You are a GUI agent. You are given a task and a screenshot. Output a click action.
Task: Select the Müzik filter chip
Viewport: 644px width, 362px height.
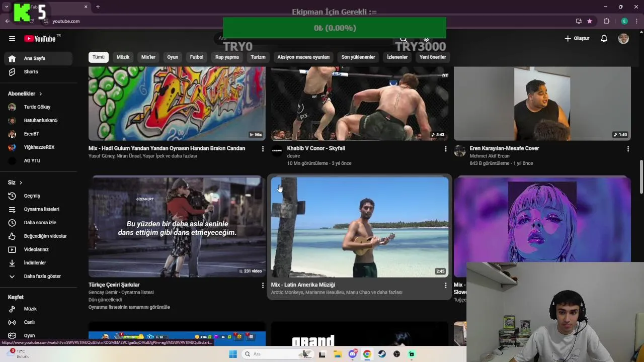123,57
